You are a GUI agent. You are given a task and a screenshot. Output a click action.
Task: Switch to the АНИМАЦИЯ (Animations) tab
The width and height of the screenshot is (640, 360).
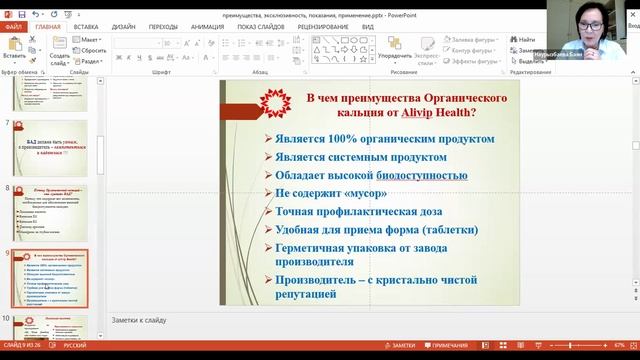207,27
